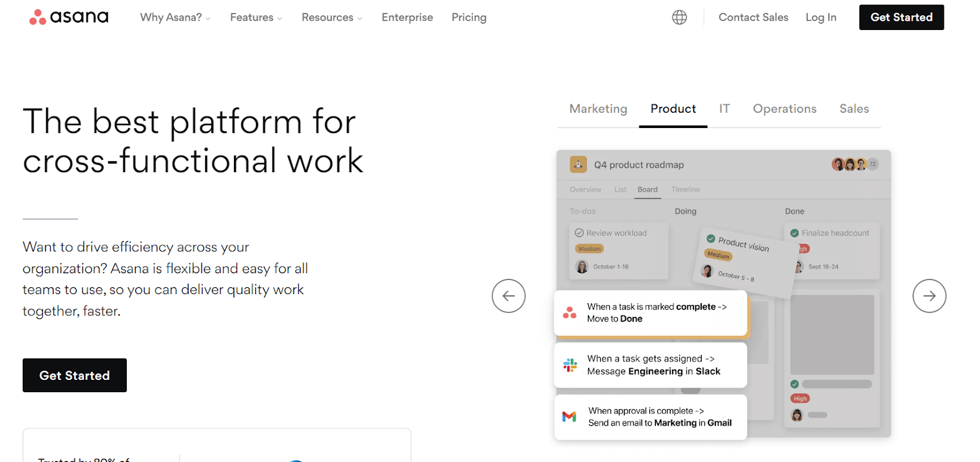Click 'The best platform for cross-functional work' headline
980x462 pixels.
193,140
